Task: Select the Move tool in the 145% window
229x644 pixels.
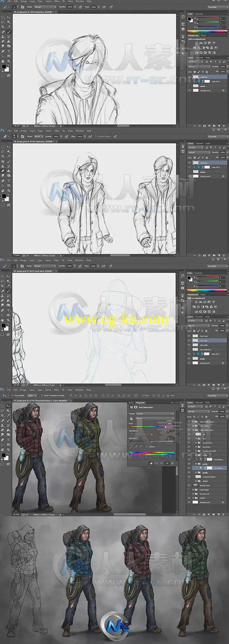Action: coord(9,17)
